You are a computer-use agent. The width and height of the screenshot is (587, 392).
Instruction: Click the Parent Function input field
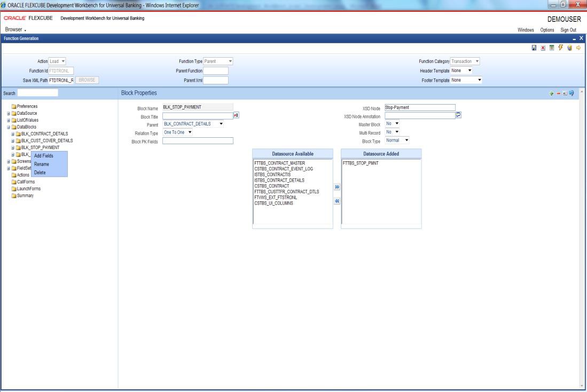(216, 70)
